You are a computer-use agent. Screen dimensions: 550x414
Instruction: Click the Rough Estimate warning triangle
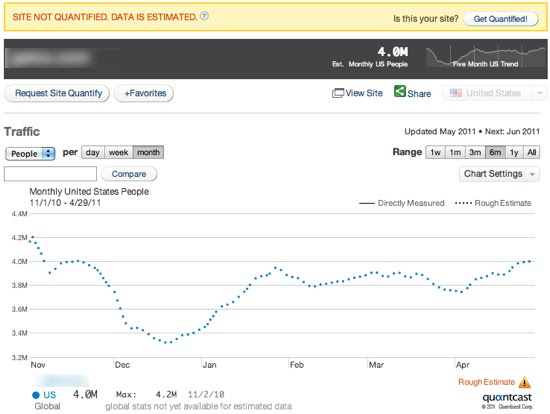(x=525, y=382)
